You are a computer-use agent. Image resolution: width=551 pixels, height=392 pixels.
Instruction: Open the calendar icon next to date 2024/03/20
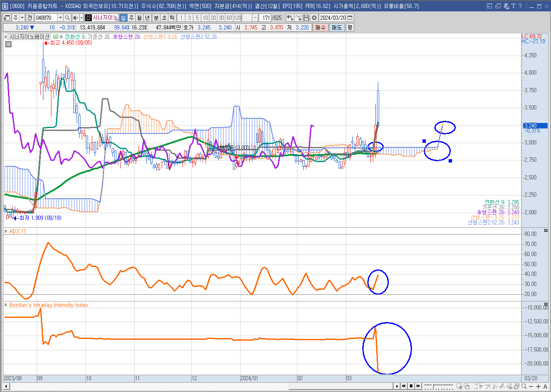(x=350, y=18)
